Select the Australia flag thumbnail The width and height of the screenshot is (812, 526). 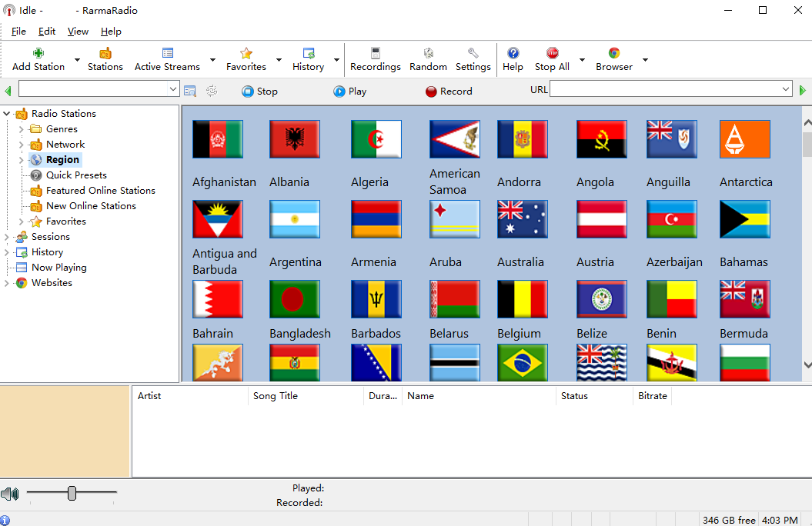tap(523, 219)
